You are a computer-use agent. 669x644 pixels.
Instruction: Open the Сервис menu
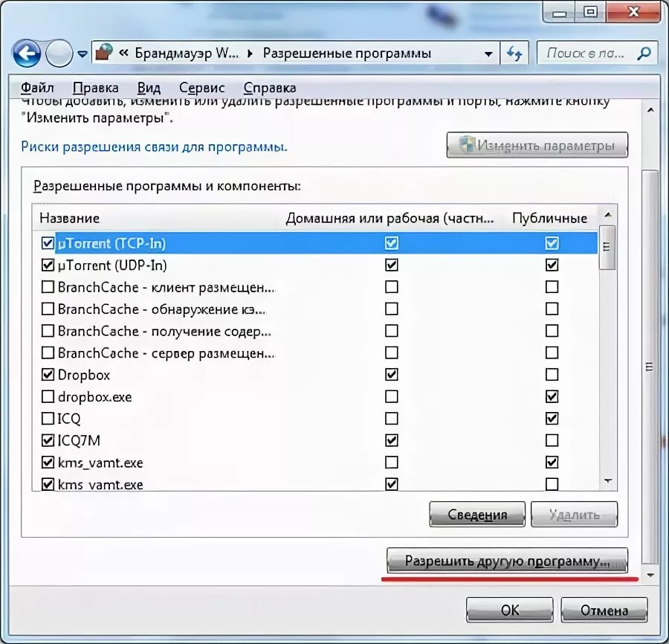(201, 88)
